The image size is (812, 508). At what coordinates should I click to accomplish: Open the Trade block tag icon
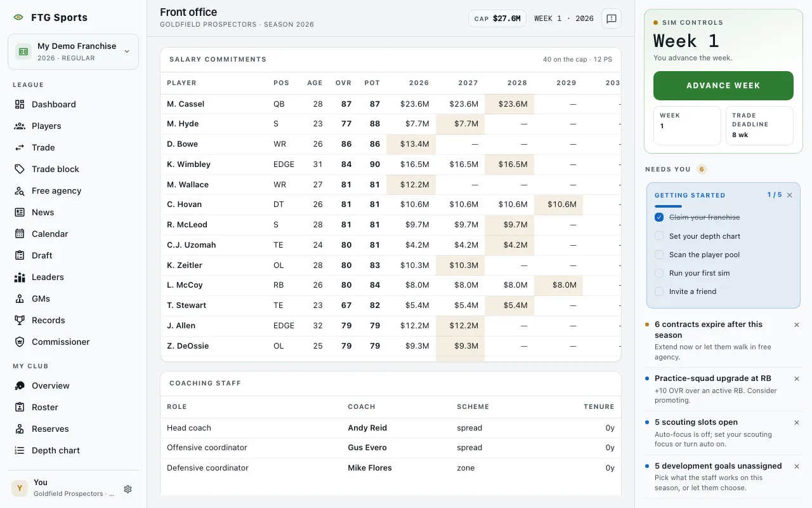(20, 169)
